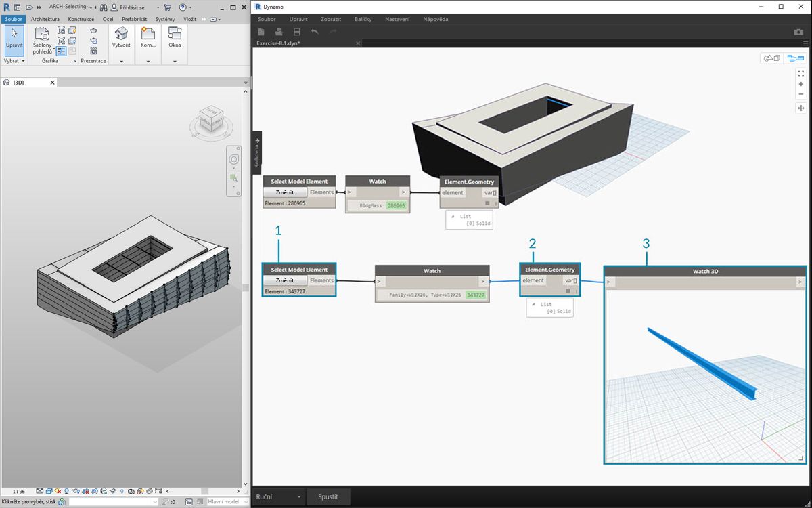
Task: Click the zoom to fit icon in Dynamo canvas
Action: pyautogui.click(x=801, y=73)
